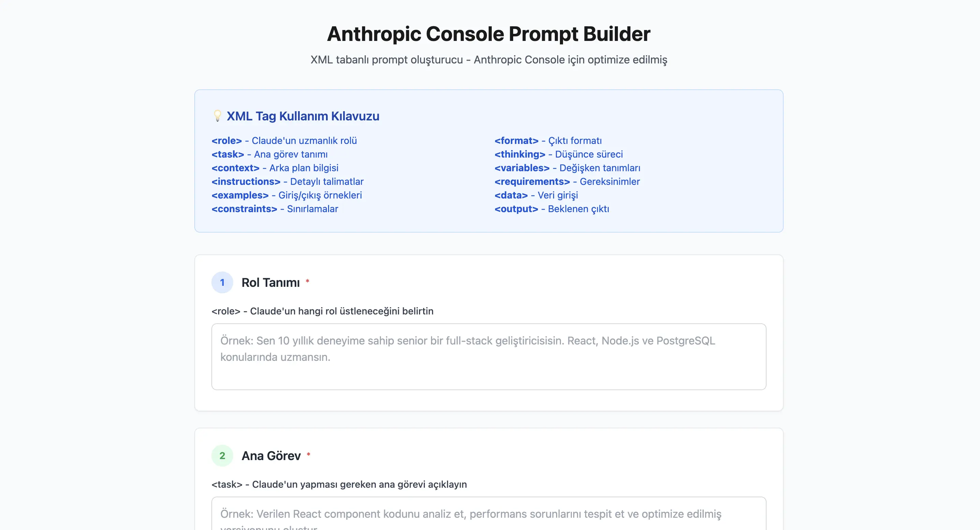The width and height of the screenshot is (980, 530).
Task: Click the green circled number 2 badge
Action: [222, 455]
